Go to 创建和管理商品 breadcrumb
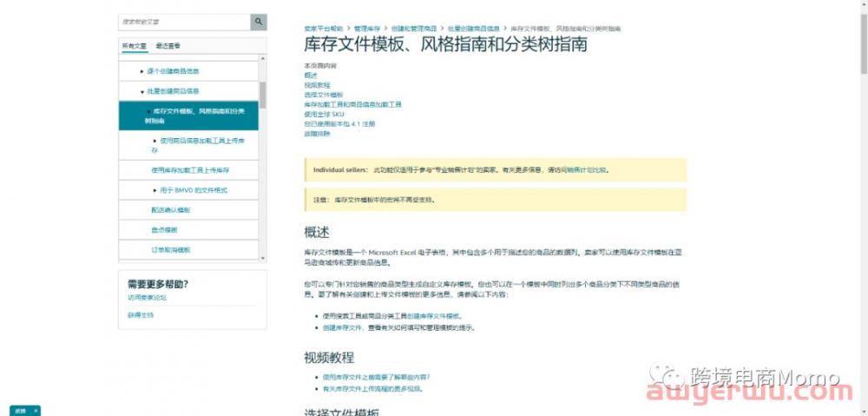 [x=414, y=29]
